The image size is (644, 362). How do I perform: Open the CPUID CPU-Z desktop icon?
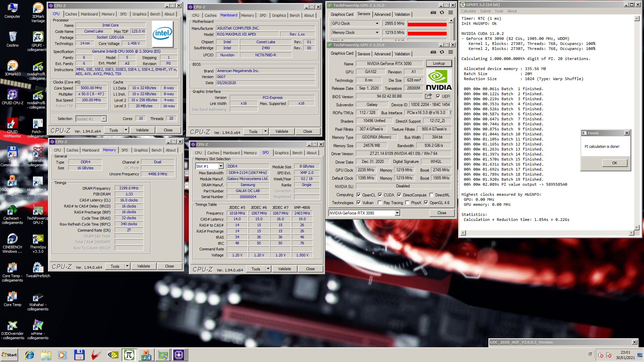click(x=12, y=97)
